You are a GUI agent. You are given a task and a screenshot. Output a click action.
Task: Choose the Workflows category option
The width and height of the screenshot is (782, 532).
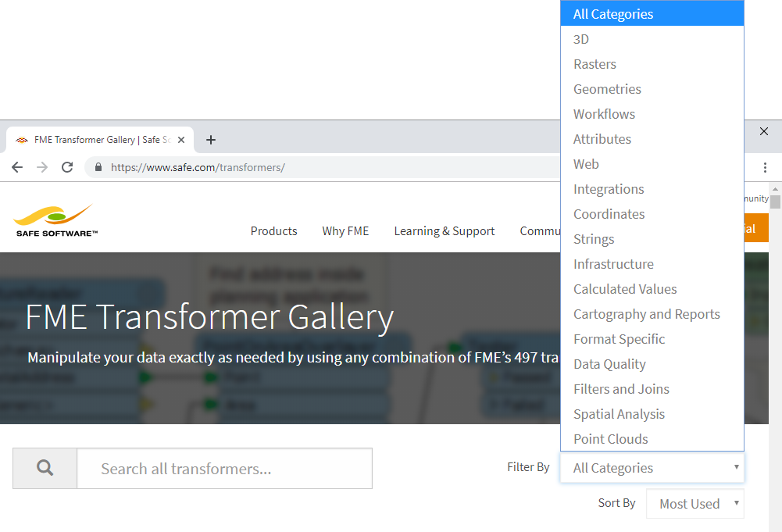(652, 114)
